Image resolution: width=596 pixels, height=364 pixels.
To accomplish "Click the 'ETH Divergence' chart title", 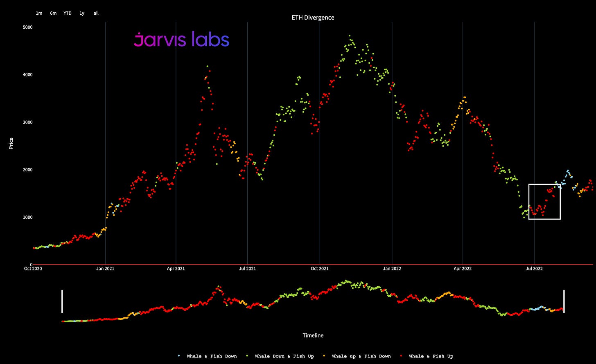I will 313,18.
